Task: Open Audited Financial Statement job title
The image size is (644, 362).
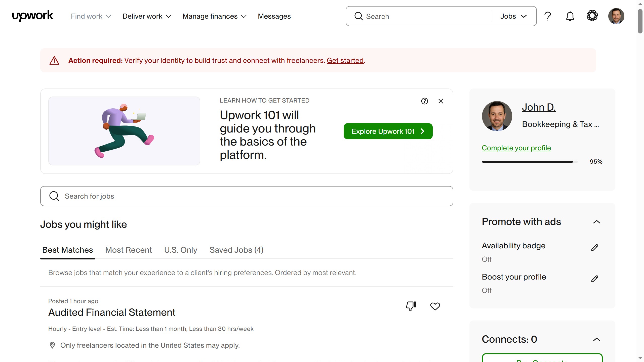Action: [112, 312]
